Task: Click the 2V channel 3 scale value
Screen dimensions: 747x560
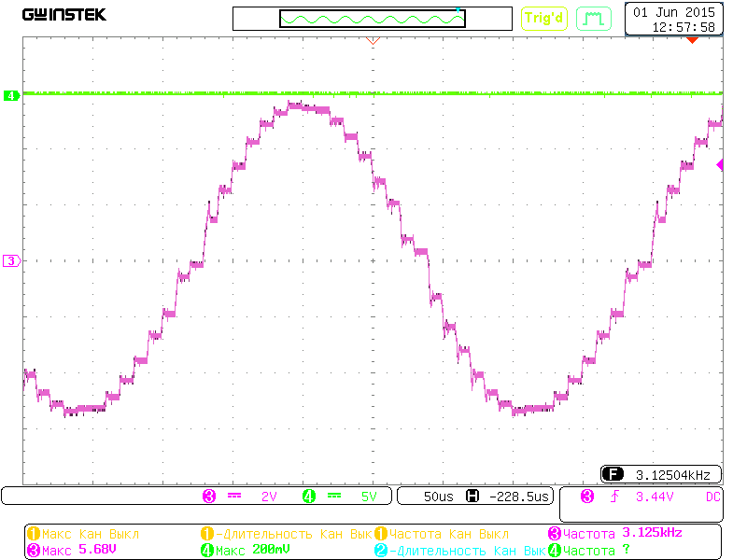Action: [269, 497]
